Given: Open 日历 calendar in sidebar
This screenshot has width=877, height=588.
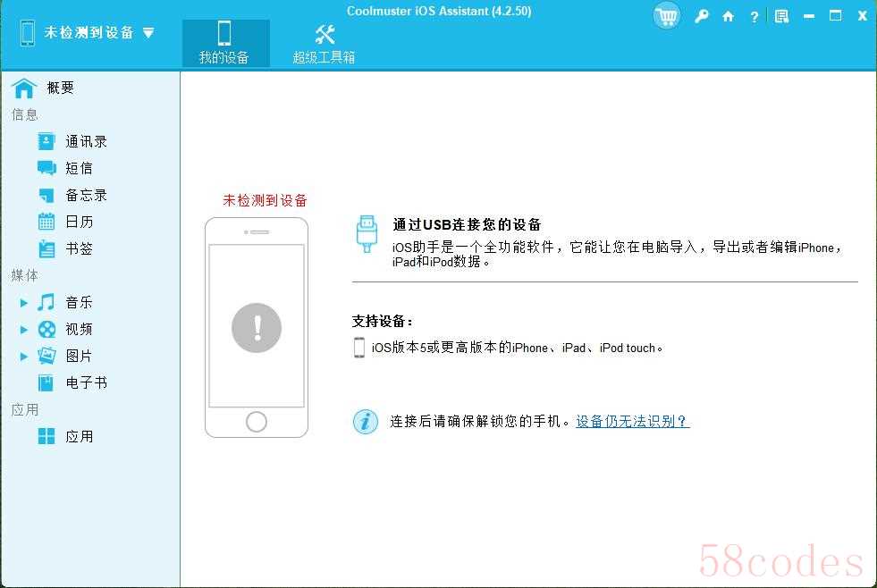Looking at the screenshot, I should coord(79,222).
